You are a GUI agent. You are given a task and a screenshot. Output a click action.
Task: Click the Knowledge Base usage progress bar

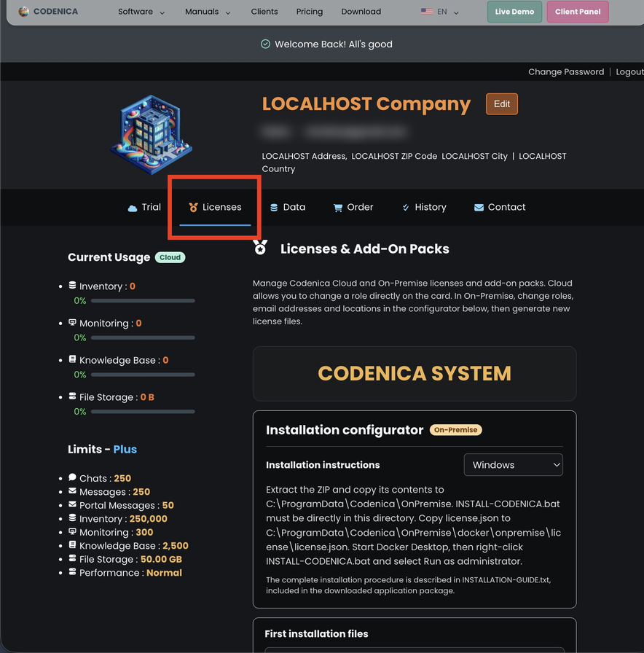point(143,375)
